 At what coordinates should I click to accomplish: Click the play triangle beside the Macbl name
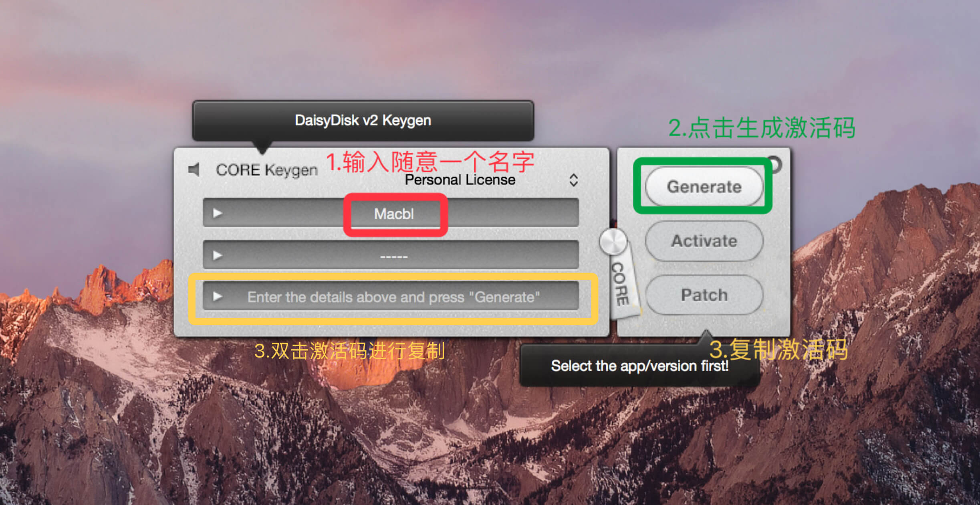click(x=218, y=213)
